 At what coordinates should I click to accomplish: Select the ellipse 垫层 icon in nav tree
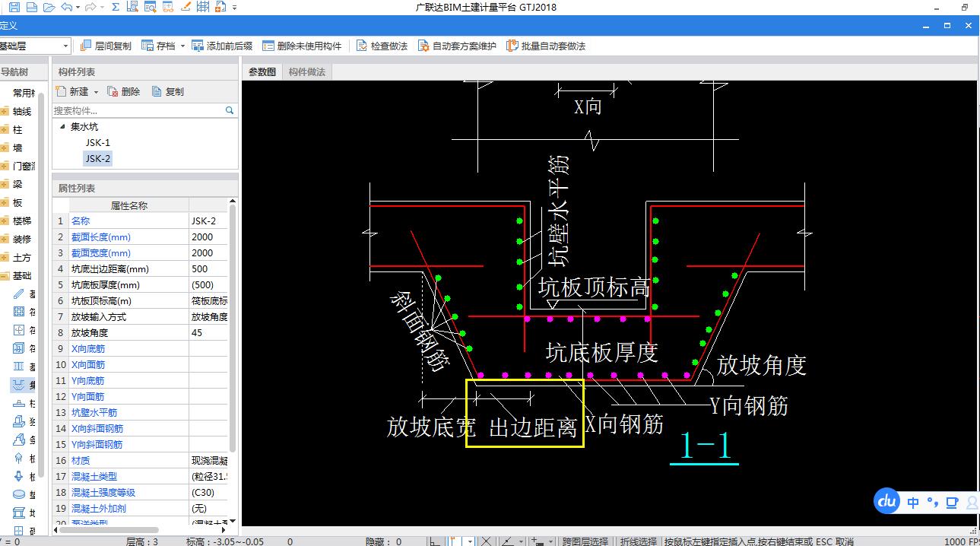coord(19,494)
